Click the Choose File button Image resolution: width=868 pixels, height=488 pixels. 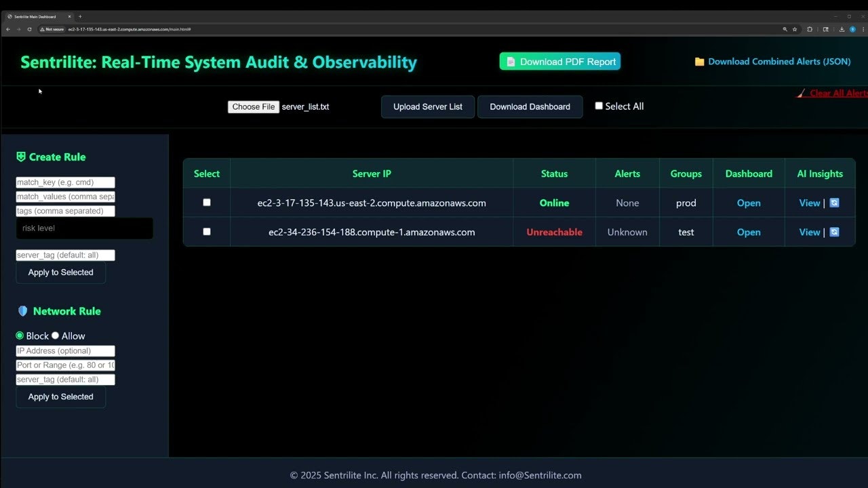(254, 106)
